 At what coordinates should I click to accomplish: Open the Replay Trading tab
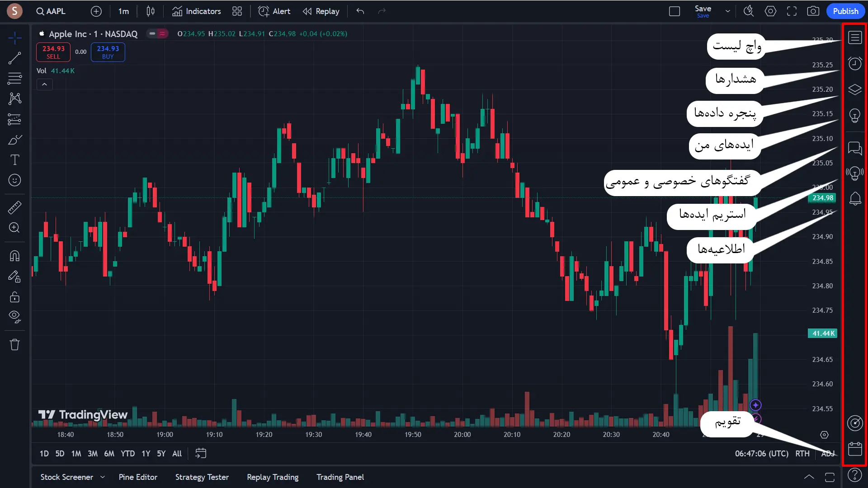(x=273, y=477)
